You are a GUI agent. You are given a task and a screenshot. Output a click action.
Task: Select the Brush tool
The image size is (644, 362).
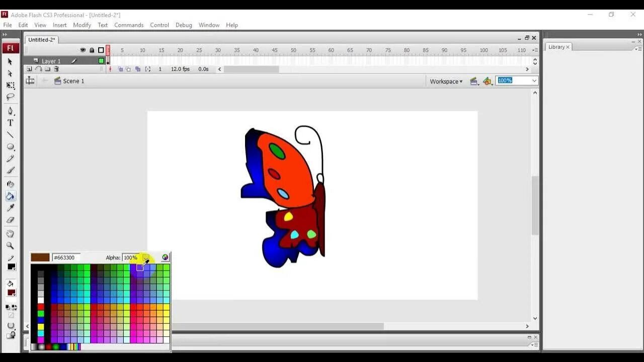[10, 170]
